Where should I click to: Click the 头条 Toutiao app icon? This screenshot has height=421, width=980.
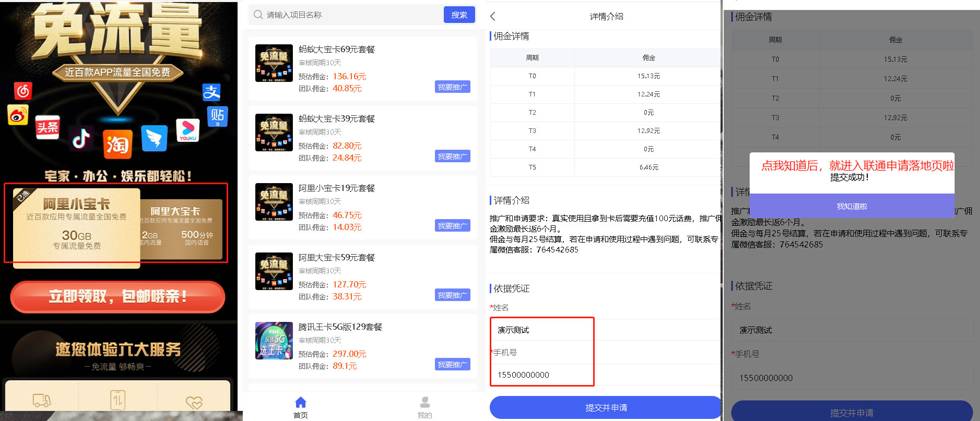tap(48, 127)
